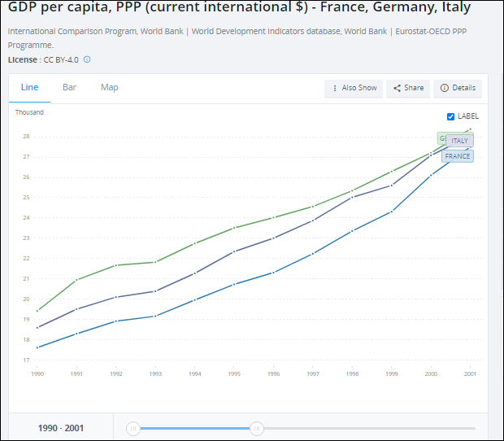This screenshot has height=441, width=504.
Task: Switch to the Bar tab
Action: pyautogui.click(x=69, y=87)
